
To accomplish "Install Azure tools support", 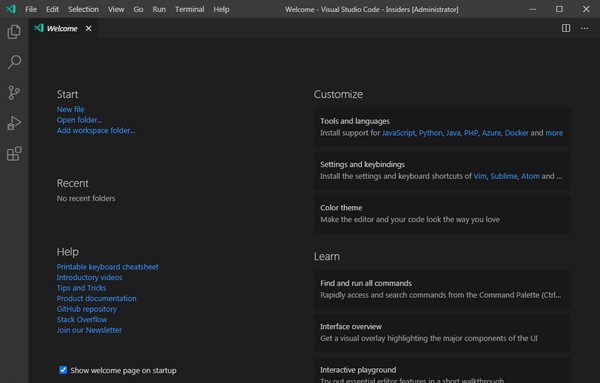I will pyautogui.click(x=491, y=133).
